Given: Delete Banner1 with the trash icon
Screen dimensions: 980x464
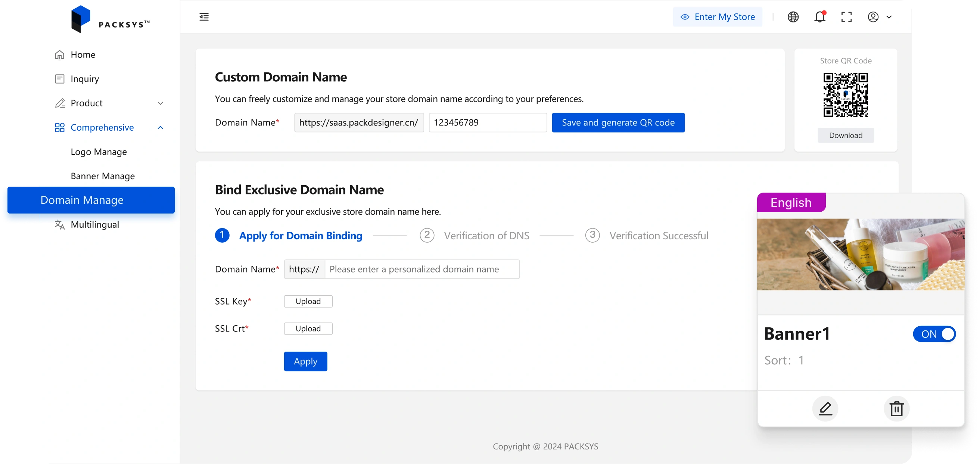Looking at the screenshot, I should click(896, 408).
